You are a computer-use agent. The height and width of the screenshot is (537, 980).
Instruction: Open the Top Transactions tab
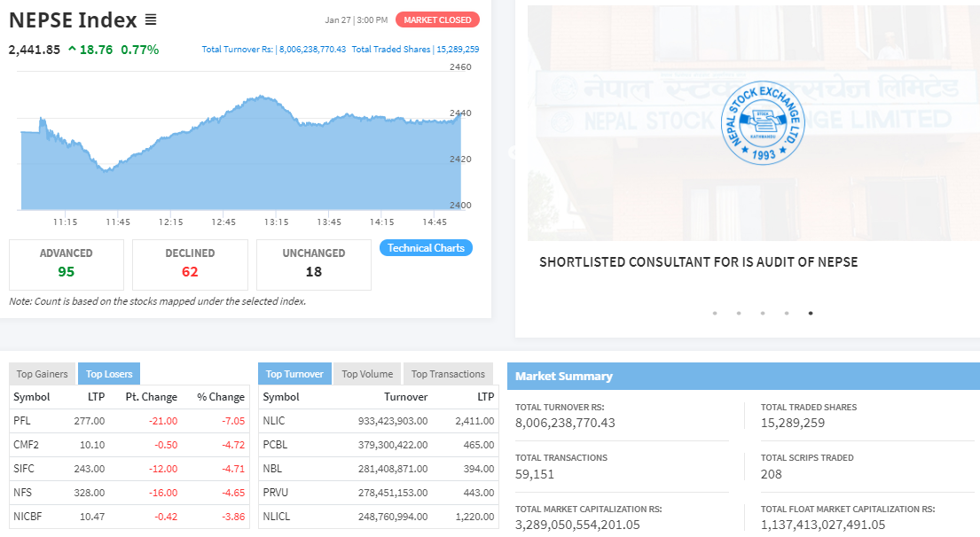click(448, 374)
